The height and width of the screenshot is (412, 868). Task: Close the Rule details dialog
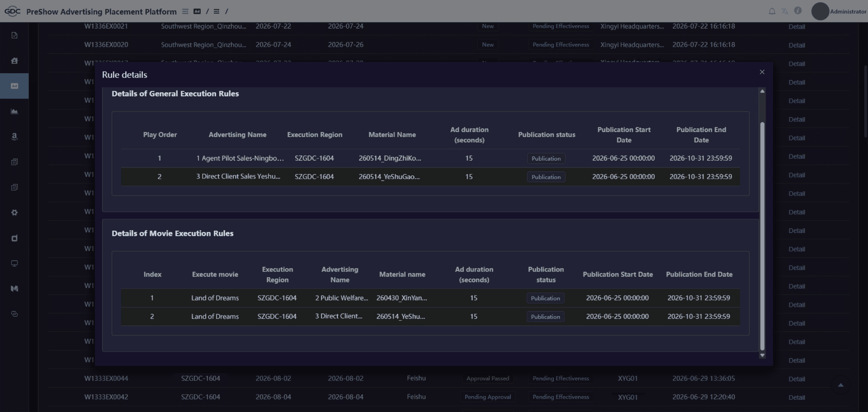coord(762,72)
